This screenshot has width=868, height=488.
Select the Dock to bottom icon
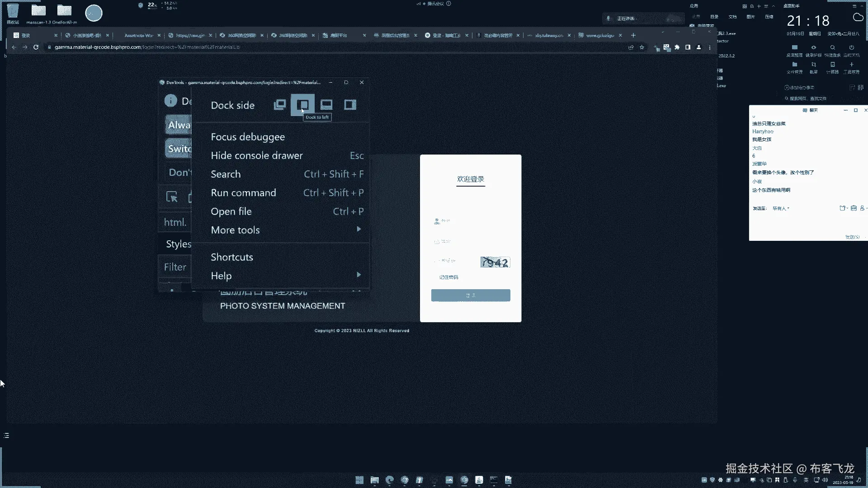point(326,105)
